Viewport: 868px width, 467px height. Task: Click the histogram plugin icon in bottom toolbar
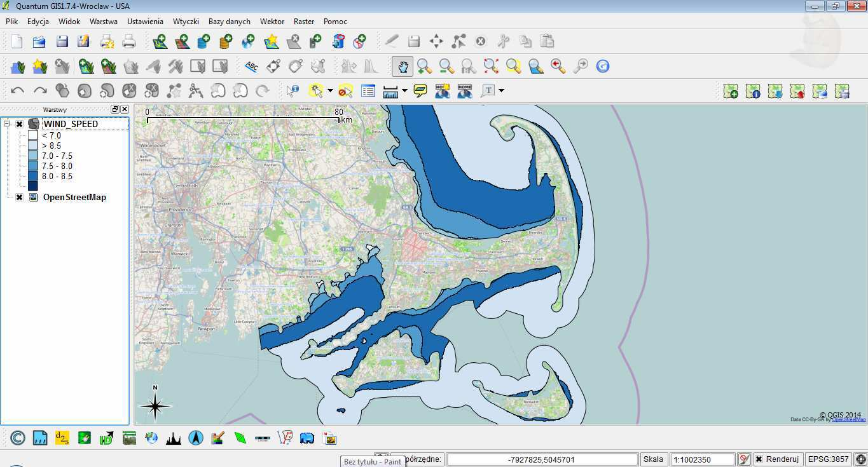174,438
